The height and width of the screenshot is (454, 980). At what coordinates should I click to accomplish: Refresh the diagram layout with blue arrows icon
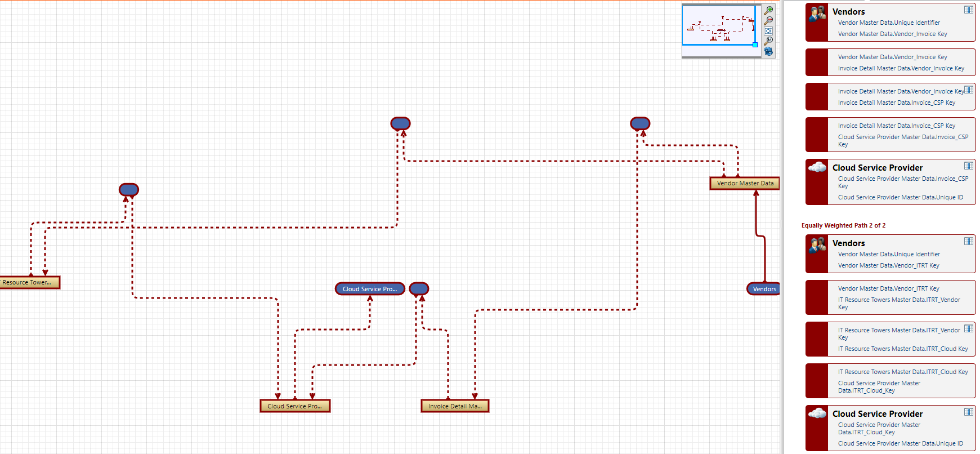pos(768,51)
